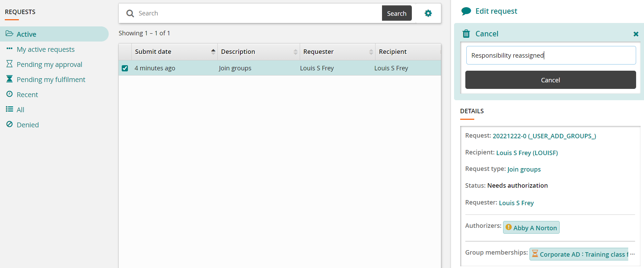
Task: Open Pending my fulfilment view
Action: click(x=51, y=80)
